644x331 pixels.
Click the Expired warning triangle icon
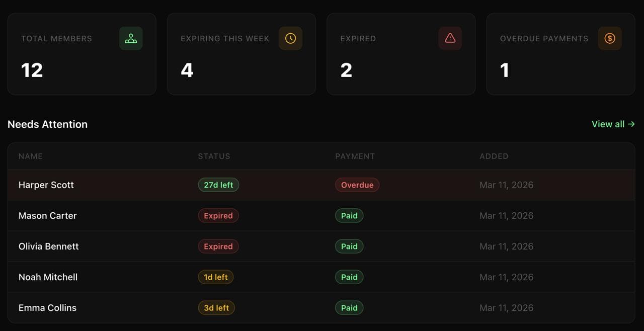click(x=450, y=38)
